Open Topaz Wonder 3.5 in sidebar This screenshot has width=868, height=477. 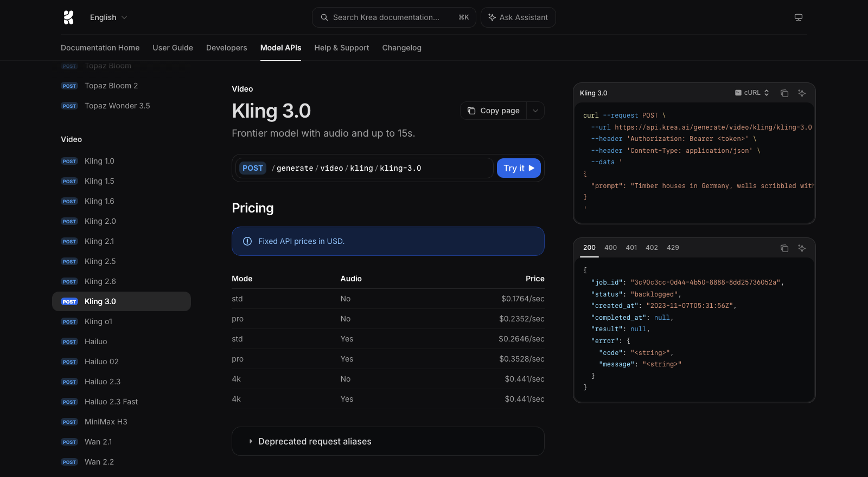[122, 106]
